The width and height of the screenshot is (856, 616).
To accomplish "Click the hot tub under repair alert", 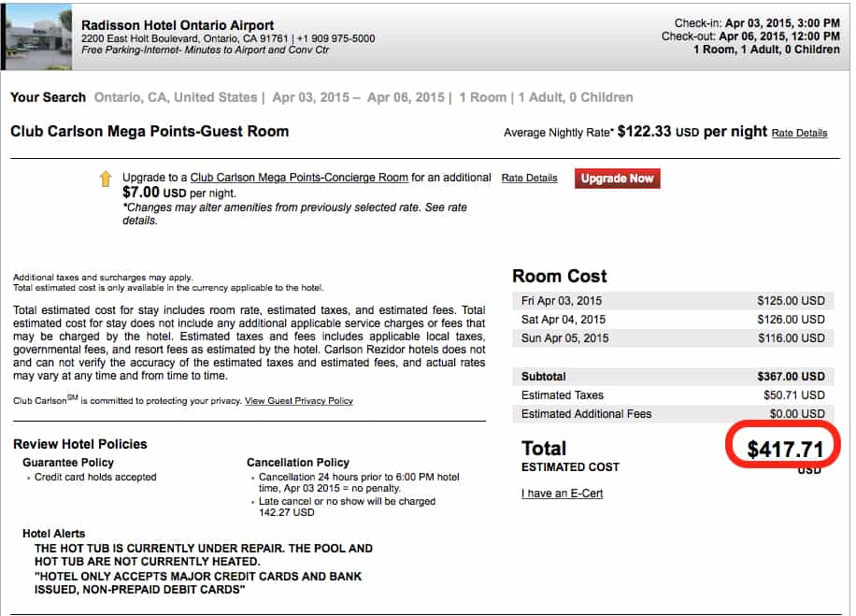I will pos(203,555).
